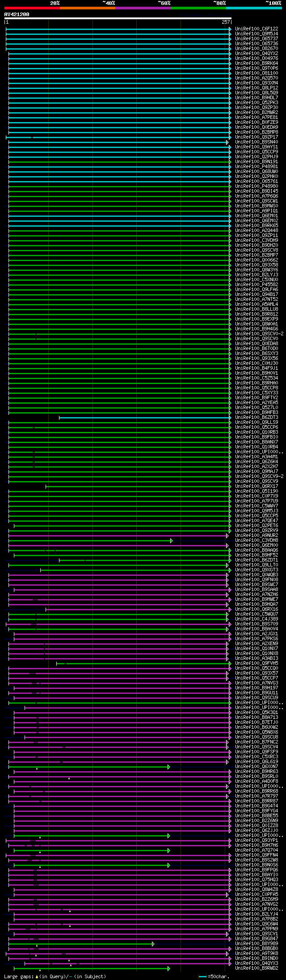Open hit UniRef100_C6F122

click(257, 29)
